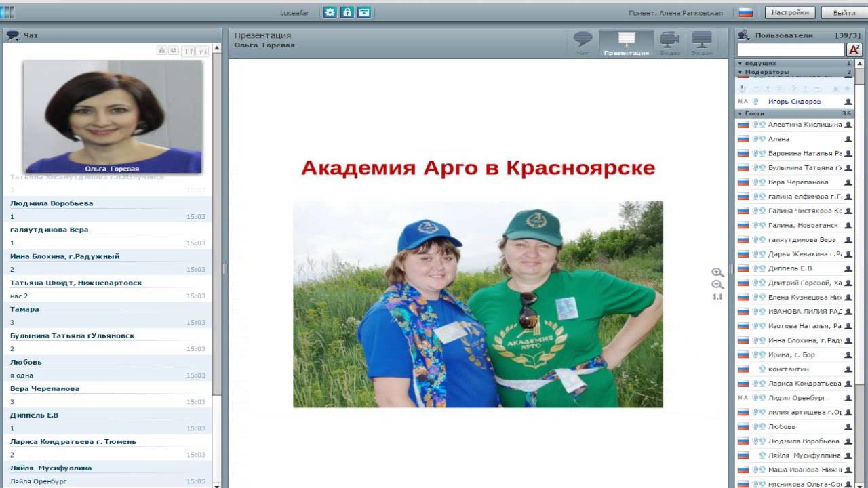Collapse the ведущих group

tap(741, 63)
